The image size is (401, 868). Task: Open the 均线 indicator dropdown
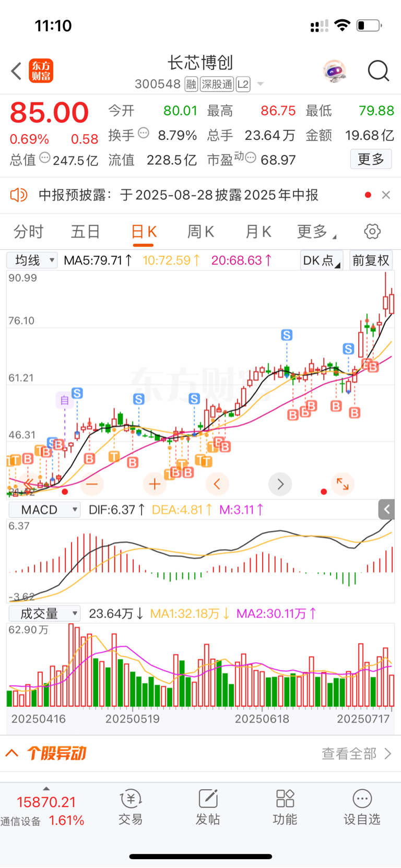point(32,260)
